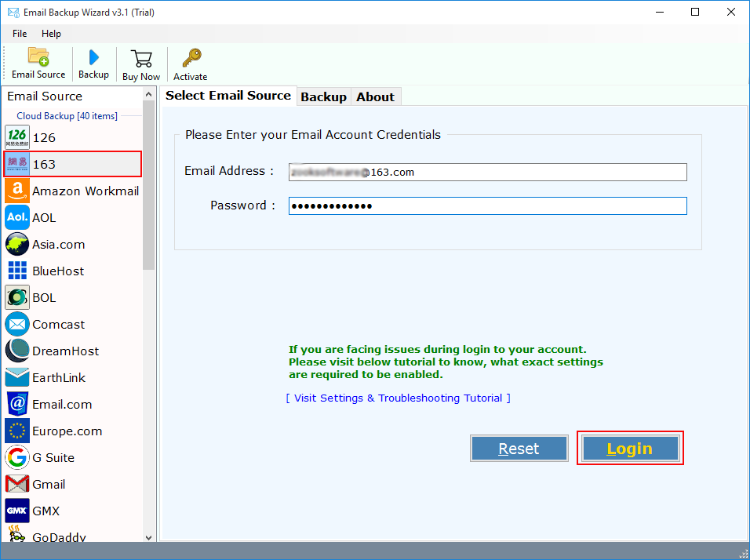Select the BlueHost list label
Image resolution: width=750 pixels, height=560 pixels.
[x=58, y=271]
